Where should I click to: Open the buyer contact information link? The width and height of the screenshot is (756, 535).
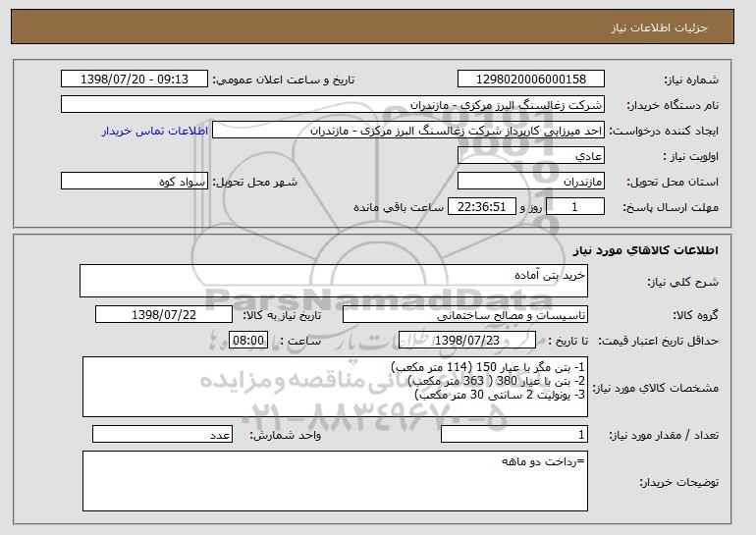pyautogui.click(x=155, y=131)
